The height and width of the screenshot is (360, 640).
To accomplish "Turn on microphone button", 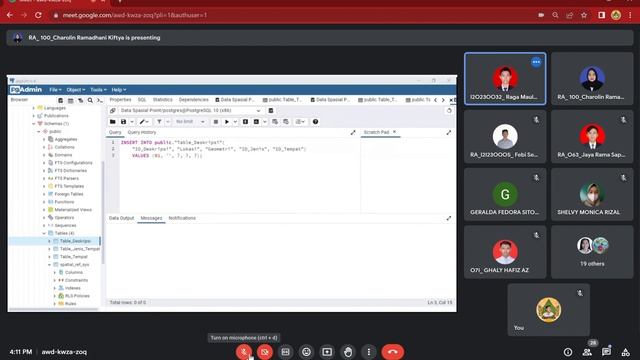I will pos(244,352).
